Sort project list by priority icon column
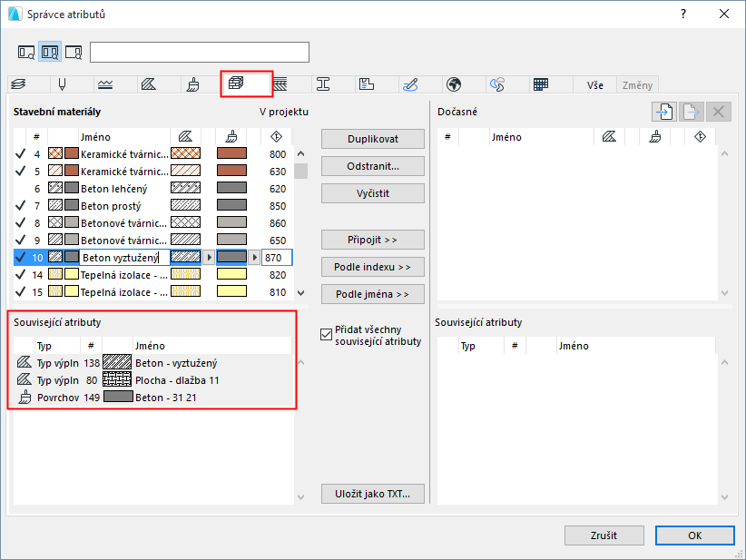Viewport: 746px width, 560px height. coord(277,137)
